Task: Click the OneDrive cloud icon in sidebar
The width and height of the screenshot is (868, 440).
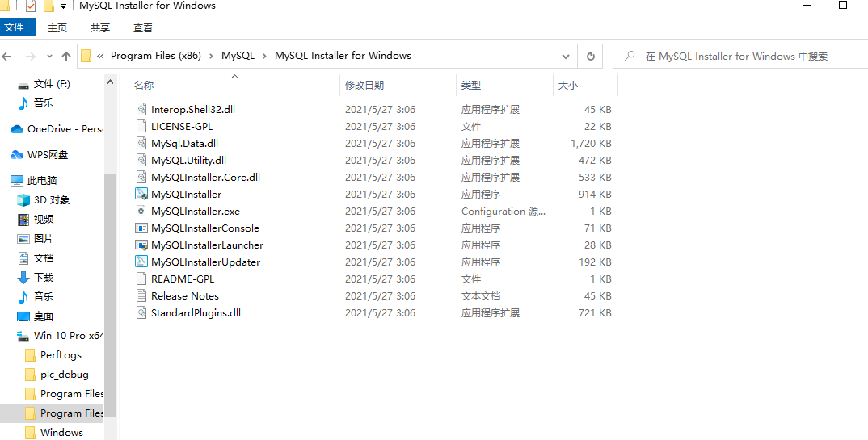Action: tap(17, 129)
